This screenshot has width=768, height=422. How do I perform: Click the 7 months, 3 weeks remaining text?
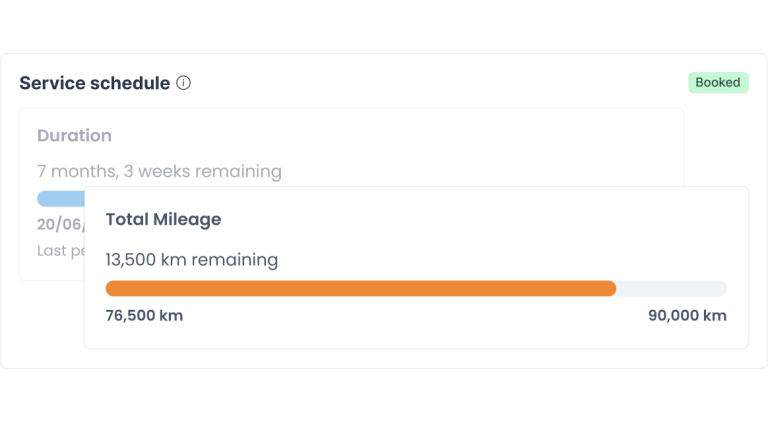pos(159,171)
